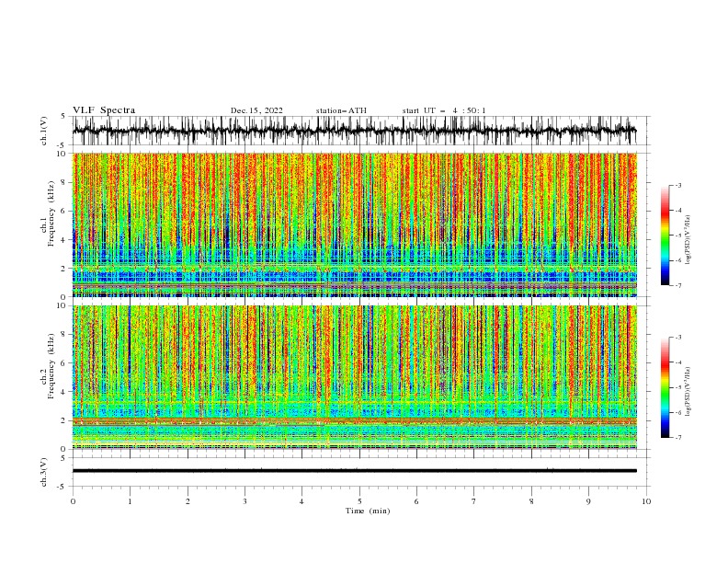Click the 'VLF Spectra' title text

(104, 110)
